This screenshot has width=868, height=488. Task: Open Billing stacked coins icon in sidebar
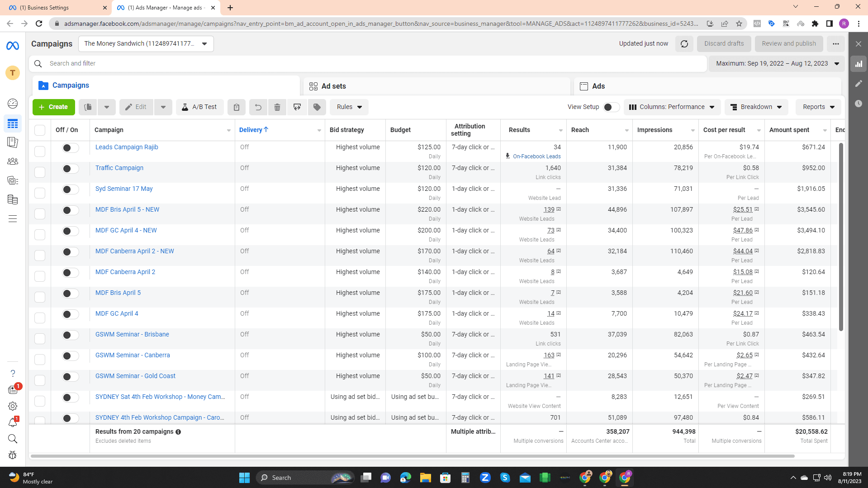(13, 199)
